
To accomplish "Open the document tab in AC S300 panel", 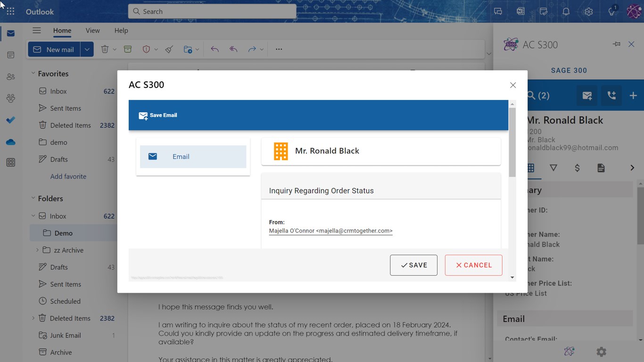I will click(601, 168).
